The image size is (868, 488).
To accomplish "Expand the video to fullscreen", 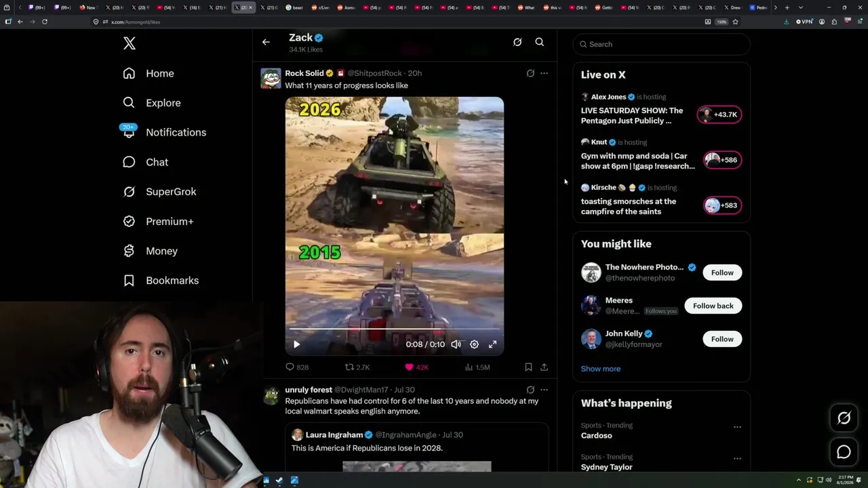I will 493,344.
